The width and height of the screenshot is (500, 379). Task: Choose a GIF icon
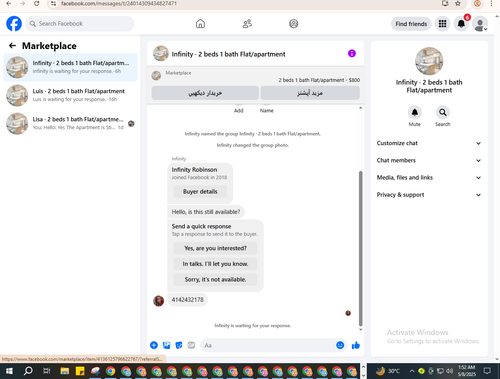tap(191, 345)
